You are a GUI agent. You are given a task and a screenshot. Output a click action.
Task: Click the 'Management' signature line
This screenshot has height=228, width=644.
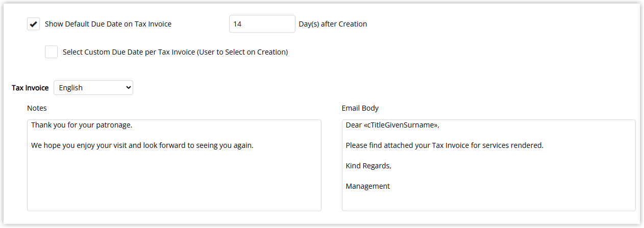coord(368,186)
